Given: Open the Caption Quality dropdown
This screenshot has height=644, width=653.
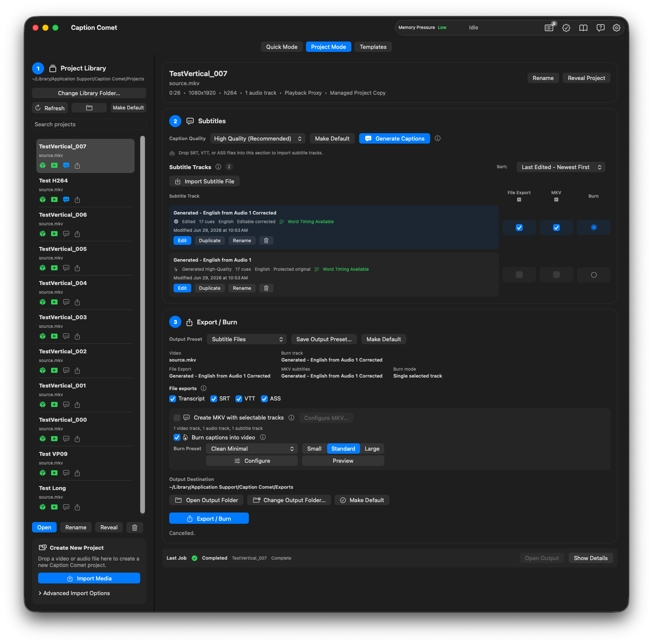Looking at the screenshot, I should (258, 138).
